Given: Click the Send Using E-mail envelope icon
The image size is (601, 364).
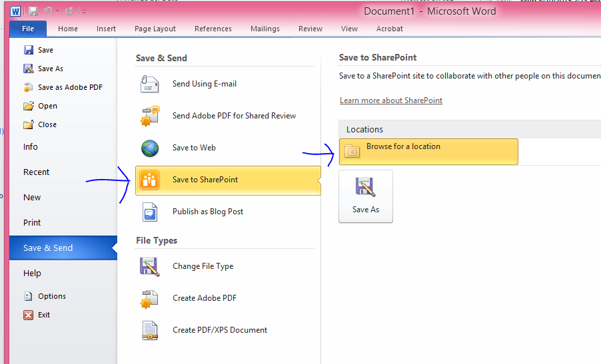Looking at the screenshot, I should (149, 84).
